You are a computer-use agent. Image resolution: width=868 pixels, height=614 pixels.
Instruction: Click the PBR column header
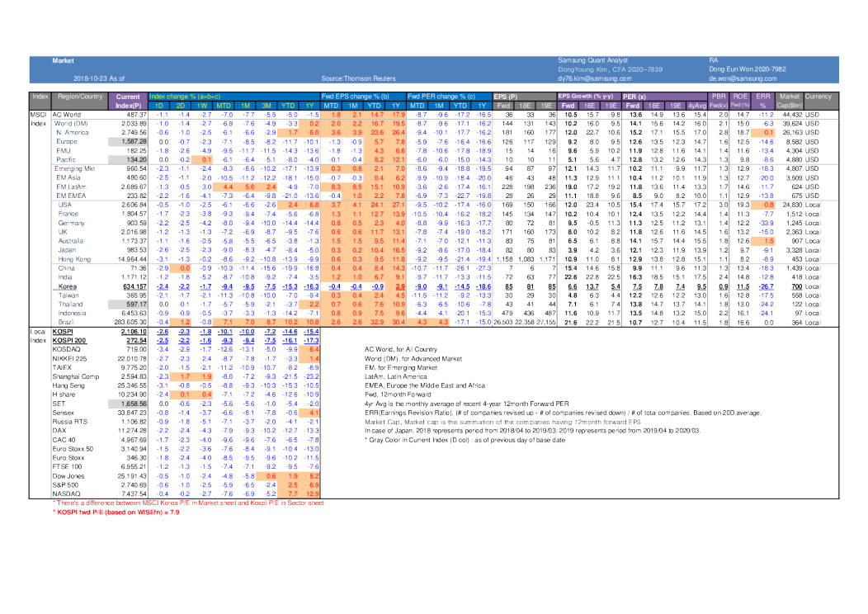[x=718, y=97]
